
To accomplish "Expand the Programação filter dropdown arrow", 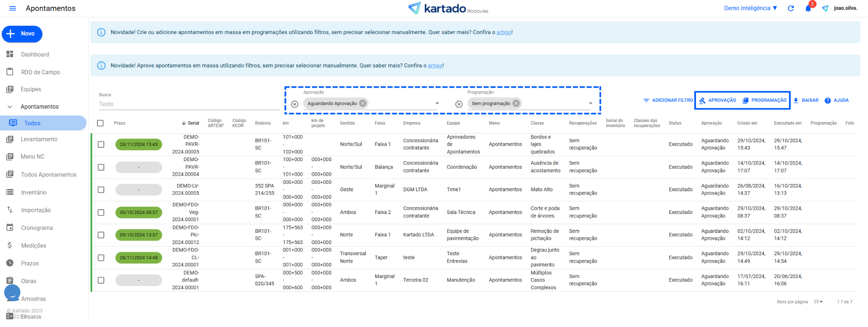I will point(590,104).
